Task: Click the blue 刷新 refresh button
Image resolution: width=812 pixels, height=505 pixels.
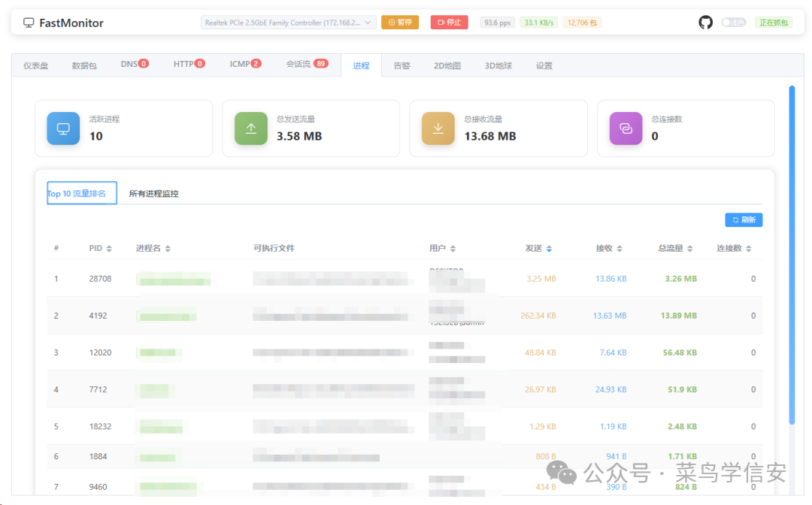Action: point(744,220)
